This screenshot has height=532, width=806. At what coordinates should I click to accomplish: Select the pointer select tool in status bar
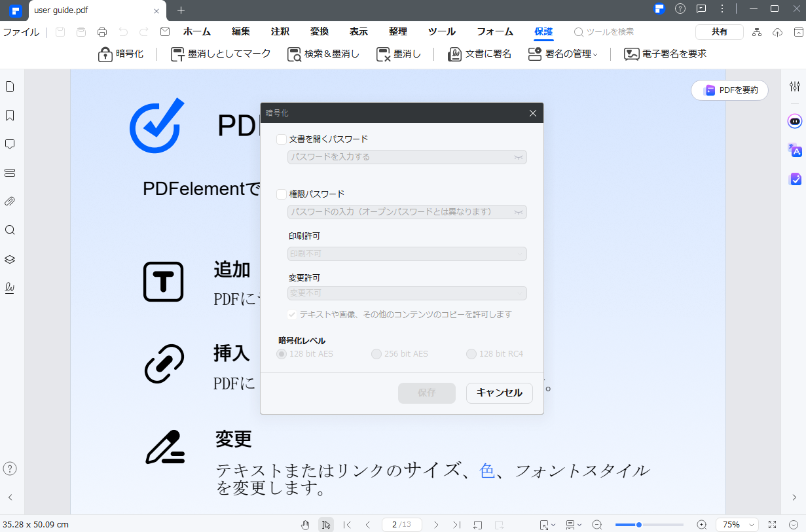click(x=326, y=525)
